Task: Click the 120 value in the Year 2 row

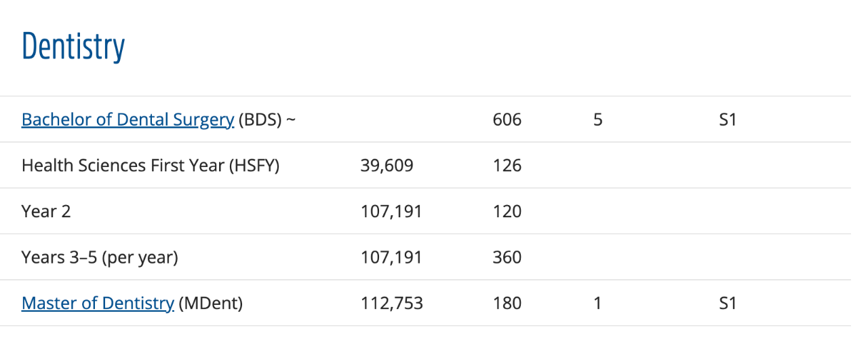Action: coord(507,211)
